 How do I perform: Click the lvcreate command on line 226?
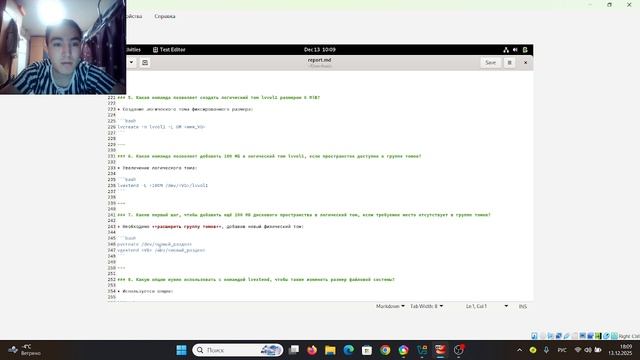161,127
